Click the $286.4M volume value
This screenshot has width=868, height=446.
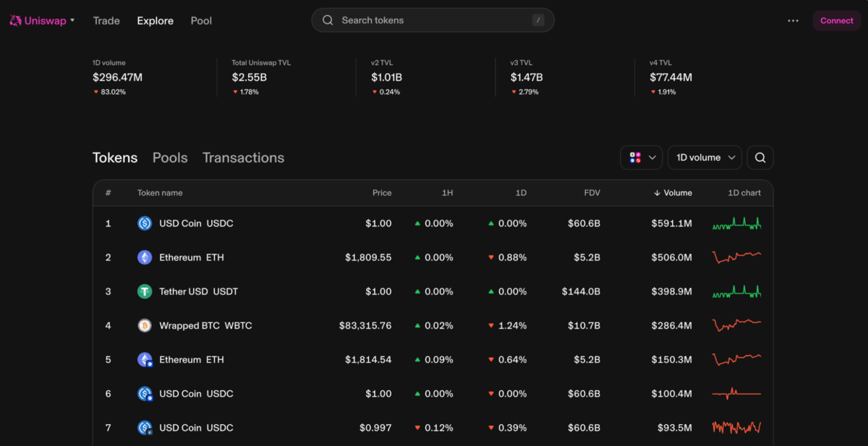click(671, 325)
